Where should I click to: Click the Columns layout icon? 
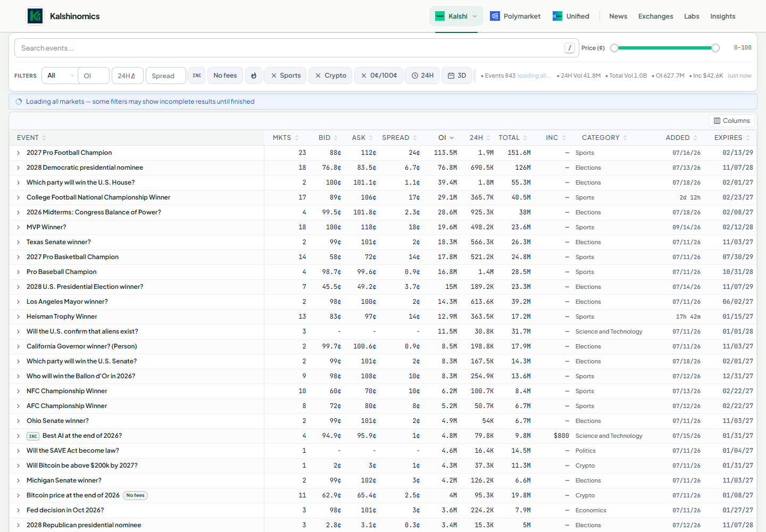(x=717, y=121)
